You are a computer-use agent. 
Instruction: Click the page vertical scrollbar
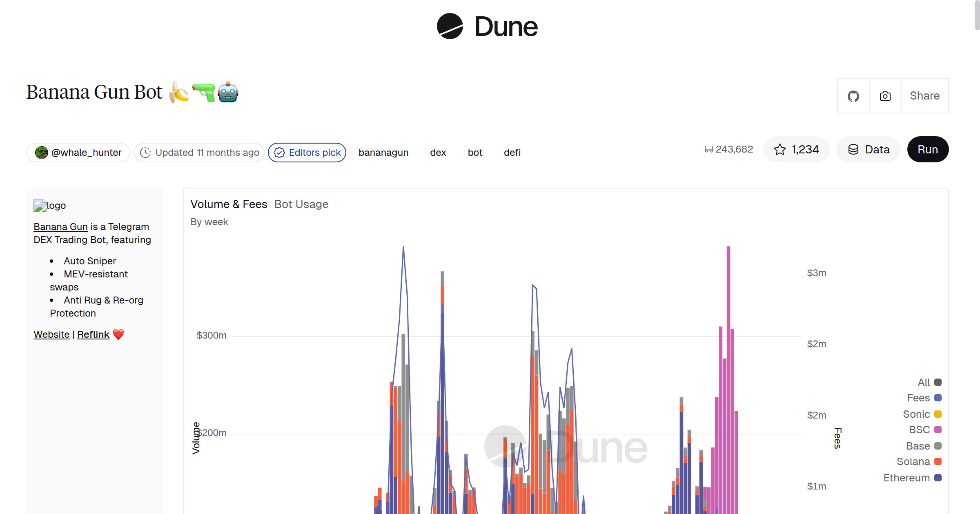point(977,16)
